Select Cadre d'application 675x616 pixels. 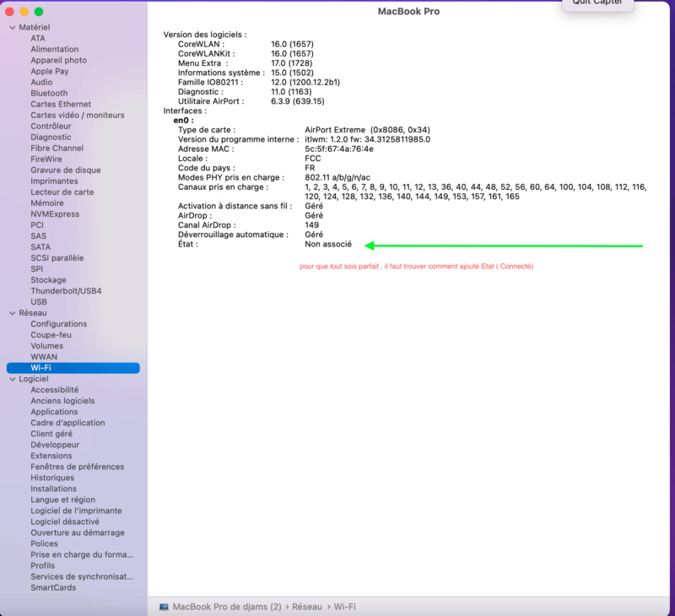[x=67, y=423]
